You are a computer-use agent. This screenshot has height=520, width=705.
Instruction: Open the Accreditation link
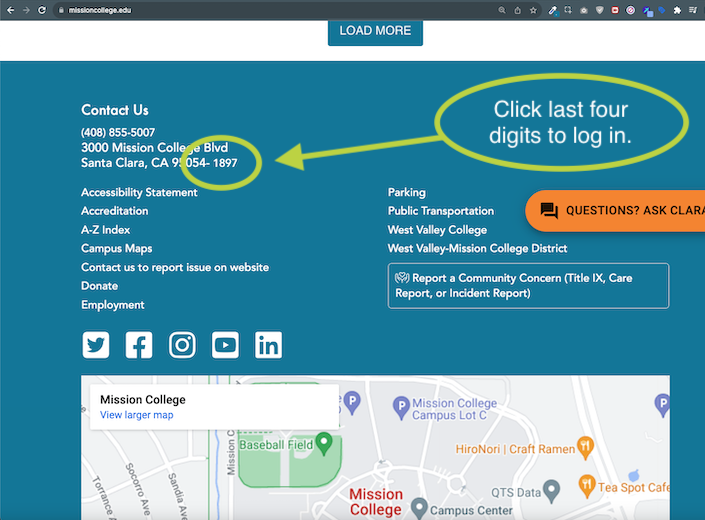(x=115, y=211)
